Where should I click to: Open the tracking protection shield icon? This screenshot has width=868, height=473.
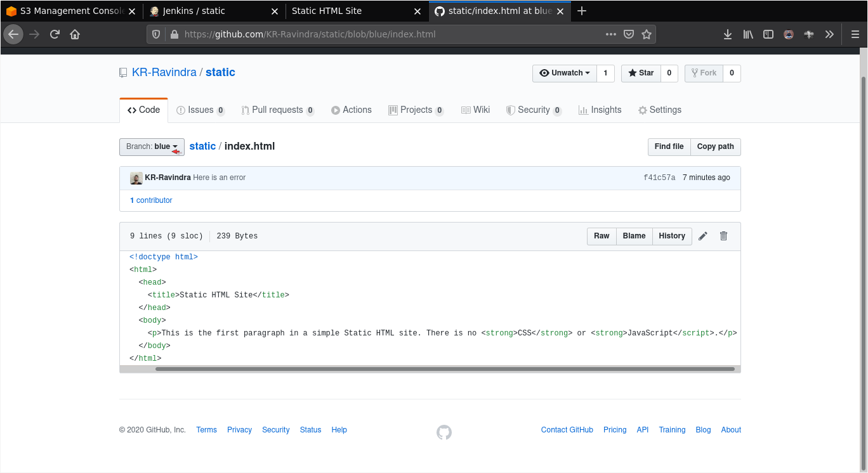tap(157, 34)
